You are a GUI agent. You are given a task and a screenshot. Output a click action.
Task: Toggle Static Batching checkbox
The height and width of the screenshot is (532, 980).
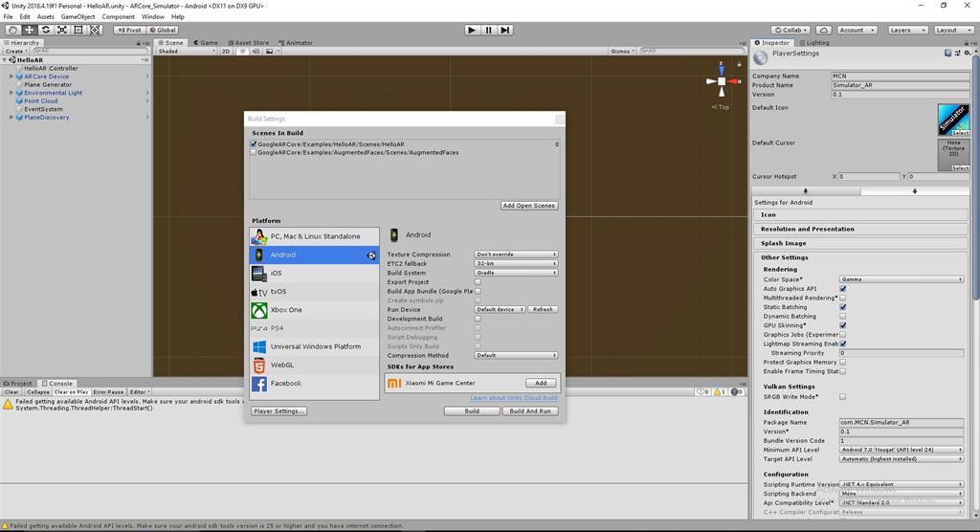point(842,307)
